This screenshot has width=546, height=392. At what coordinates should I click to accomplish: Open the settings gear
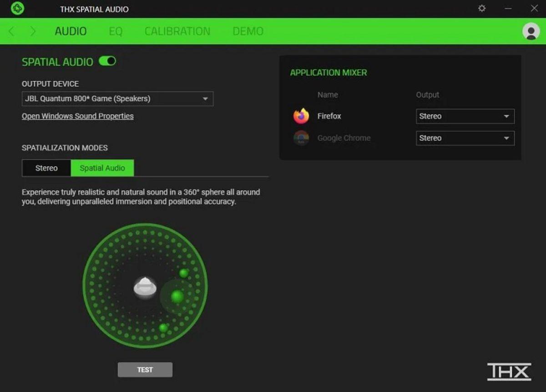[x=481, y=9]
